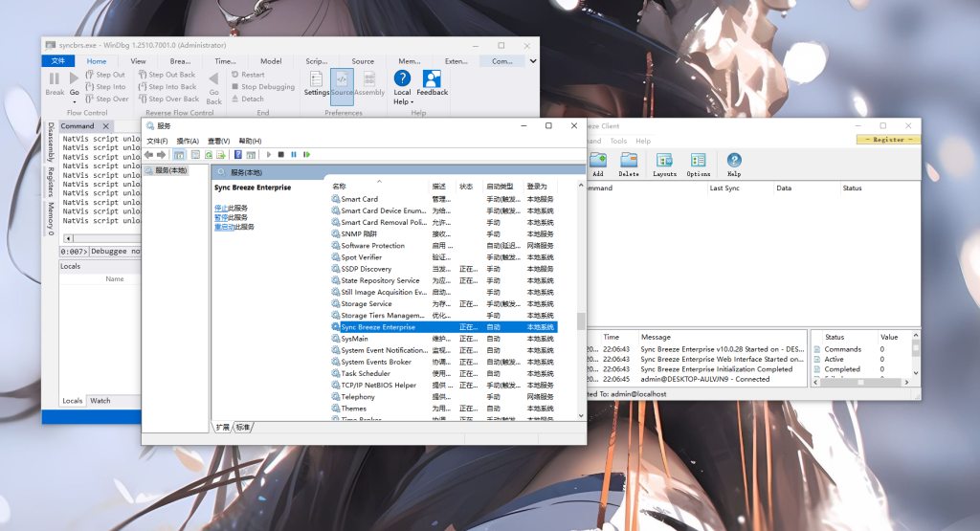Click the Services list vertical scrollbar thumb
The image size is (980, 531).
pyautogui.click(x=580, y=322)
